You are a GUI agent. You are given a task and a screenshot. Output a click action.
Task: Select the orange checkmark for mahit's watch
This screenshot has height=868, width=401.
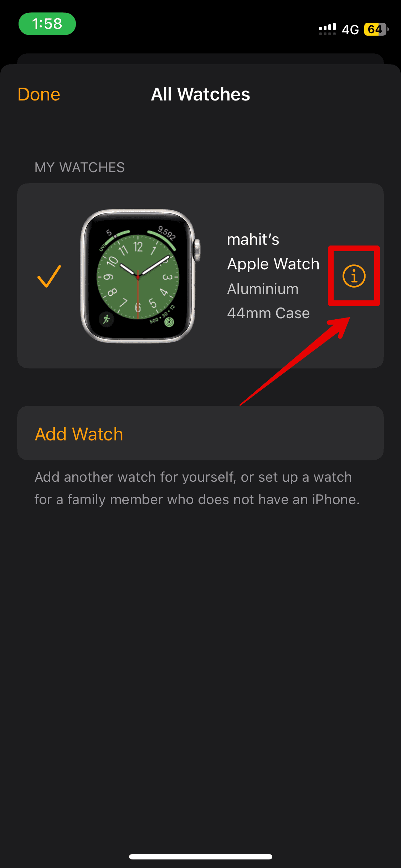point(49,276)
